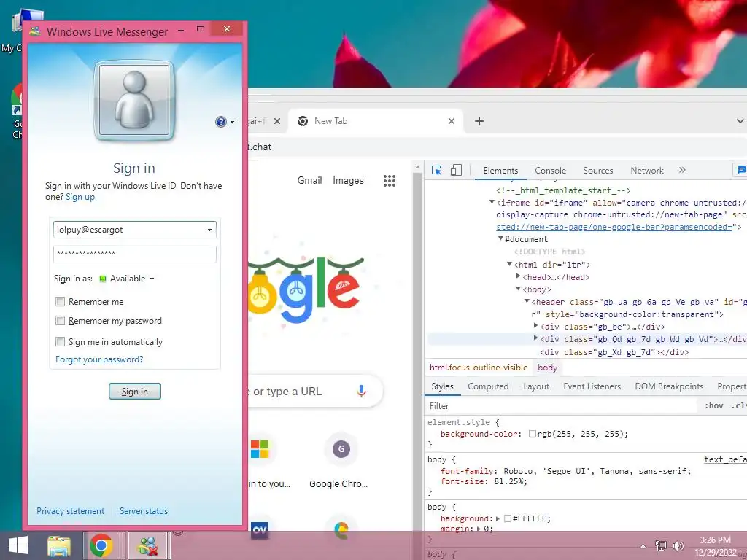Expand the div class gb_be node

click(536, 326)
